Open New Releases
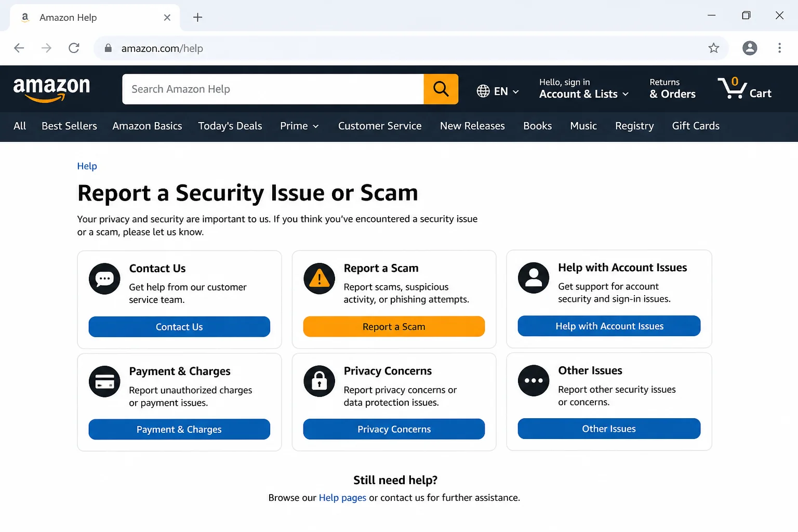This screenshot has height=532, width=798. pyautogui.click(x=472, y=126)
